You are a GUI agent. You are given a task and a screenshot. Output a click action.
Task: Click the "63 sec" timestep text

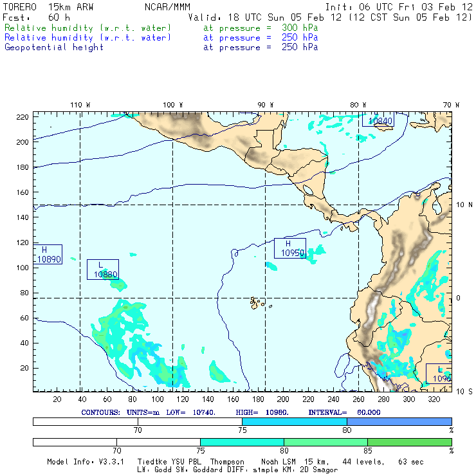(411, 462)
